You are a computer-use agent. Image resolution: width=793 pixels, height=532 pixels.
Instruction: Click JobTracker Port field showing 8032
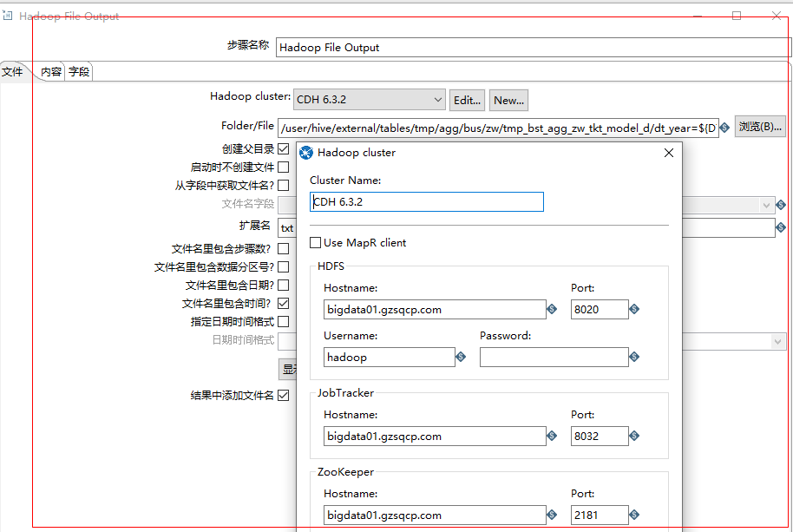pyautogui.click(x=600, y=436)
